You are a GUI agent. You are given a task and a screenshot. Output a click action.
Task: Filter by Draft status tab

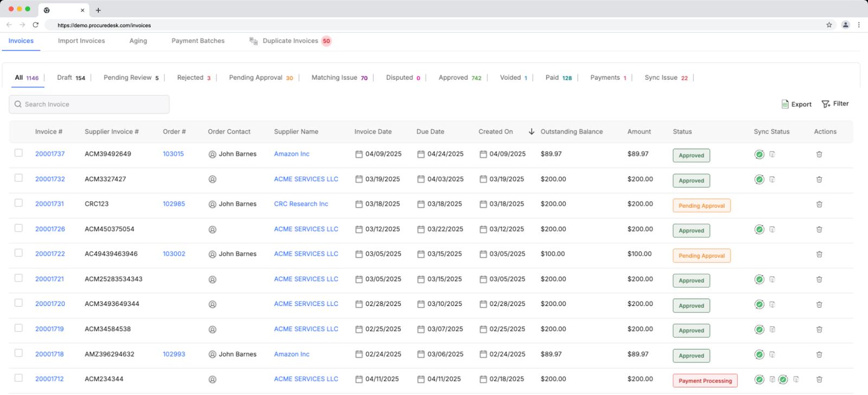click(71, 78)
